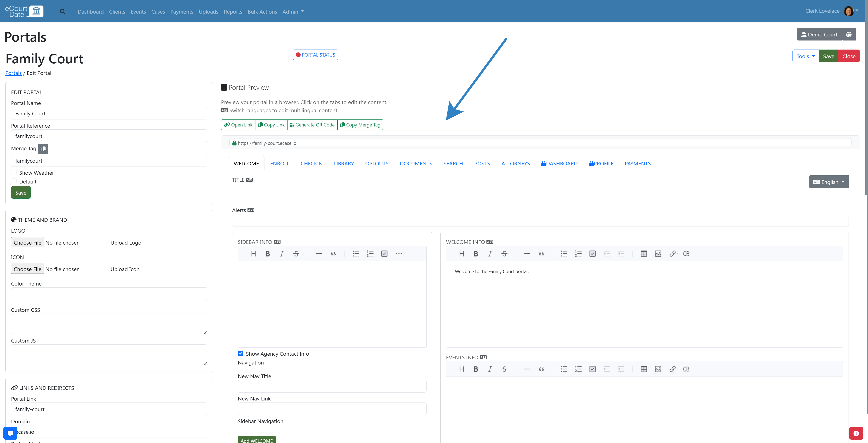868x443 pixels.
Task: Insert table in Welcome Info editor
Action: click(x=644, y=254)
